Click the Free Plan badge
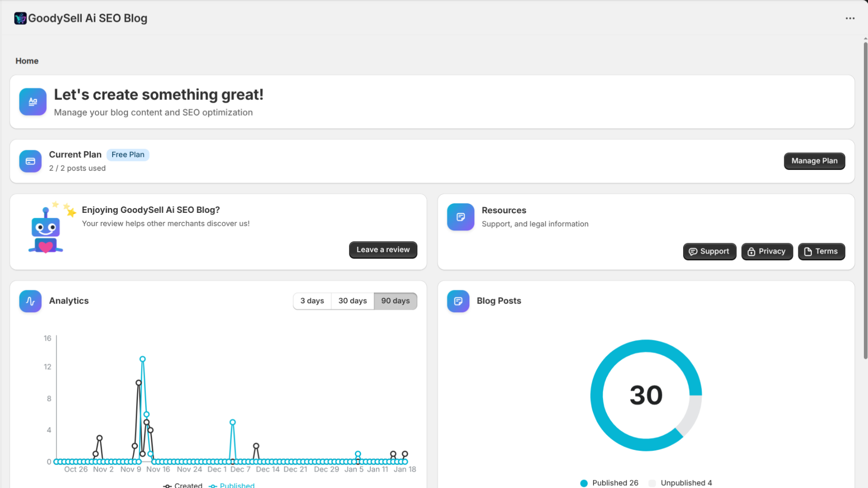Screen dimensions: 868x488 tap(128, 155)
